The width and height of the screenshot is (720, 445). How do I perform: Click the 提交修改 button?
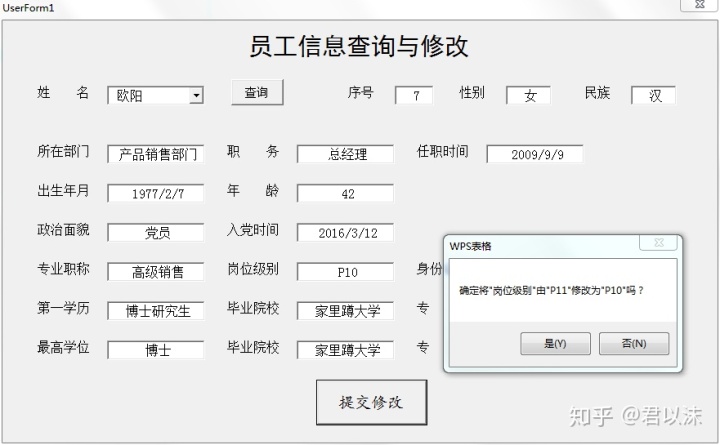371,402
